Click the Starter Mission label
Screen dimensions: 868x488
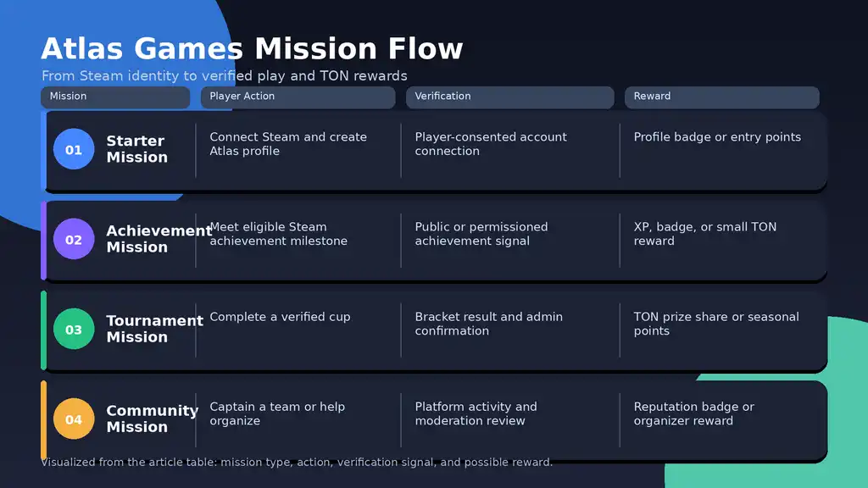pyautogui.click(x=136, y=149)
